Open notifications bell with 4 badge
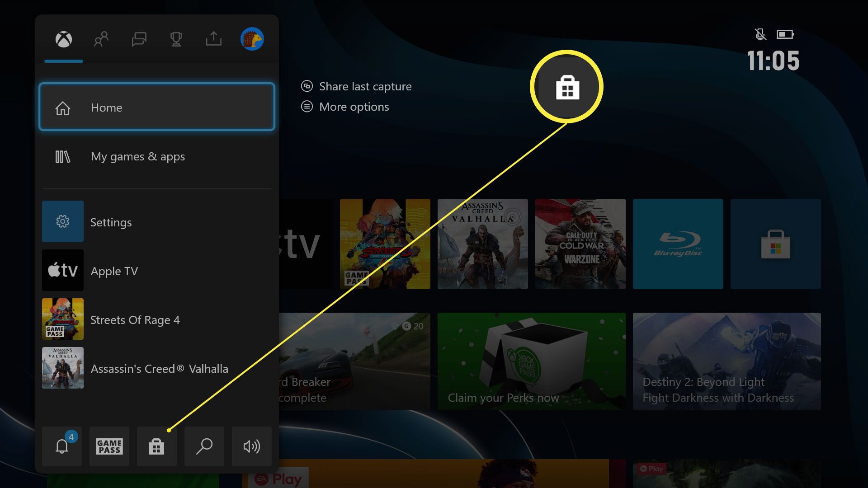 point(62,446)
